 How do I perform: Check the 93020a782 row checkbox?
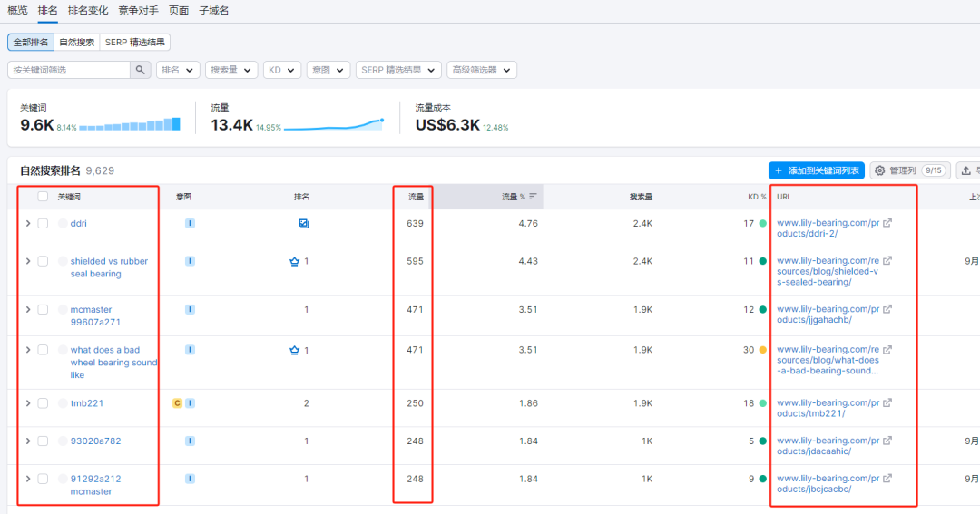pos(43,441)
